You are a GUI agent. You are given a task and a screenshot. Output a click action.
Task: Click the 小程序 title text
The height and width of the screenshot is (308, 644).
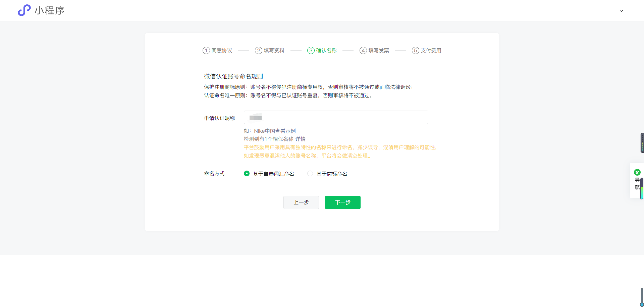[x=50, y=10]
